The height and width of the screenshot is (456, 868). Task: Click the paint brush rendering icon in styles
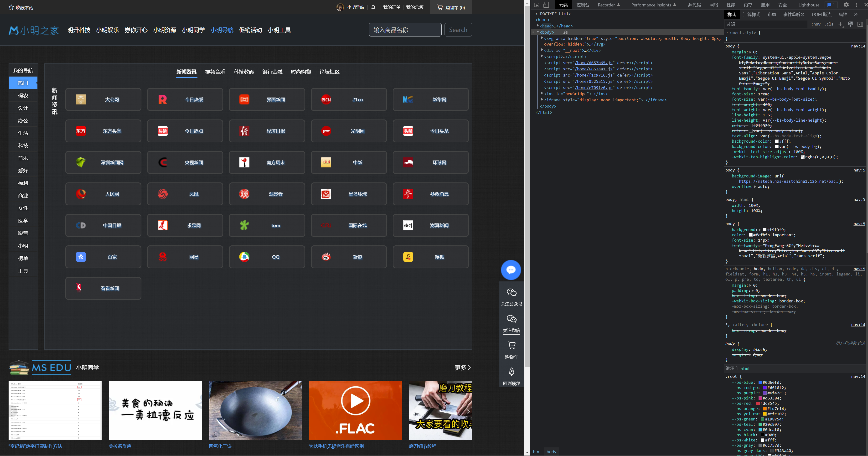[x=851, y=24]
